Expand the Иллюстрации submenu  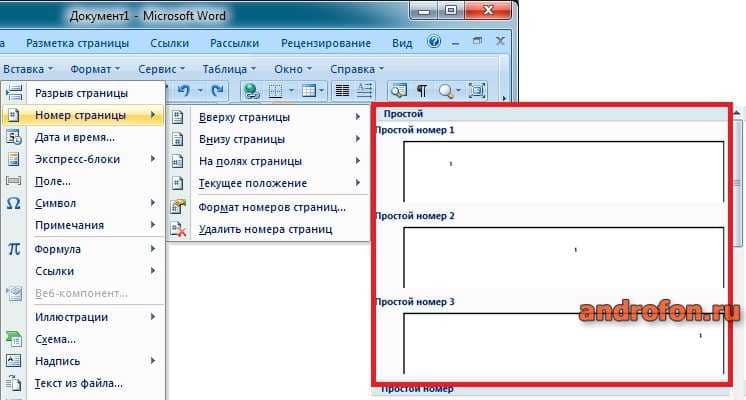click(x=83, y=317)
